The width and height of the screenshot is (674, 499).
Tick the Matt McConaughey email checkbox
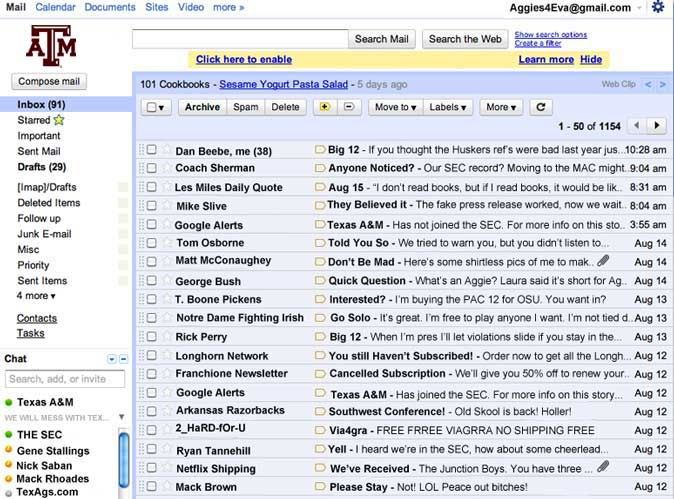coord(151,261)
